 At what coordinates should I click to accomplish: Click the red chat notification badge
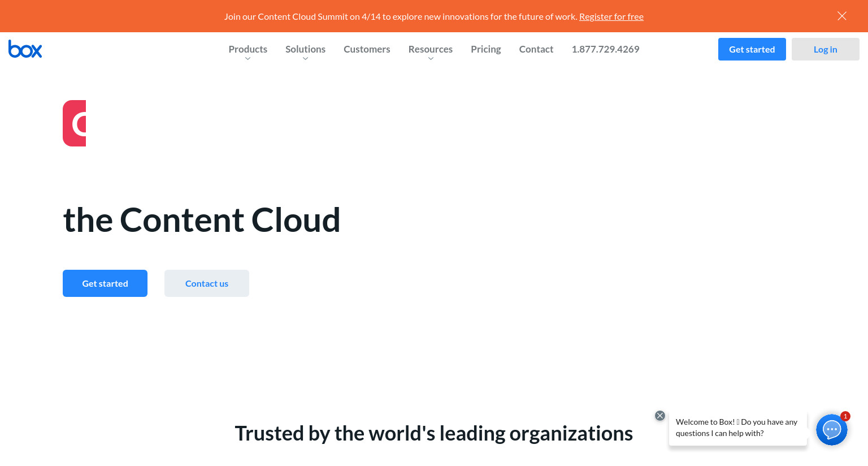(x=845, y=416)
